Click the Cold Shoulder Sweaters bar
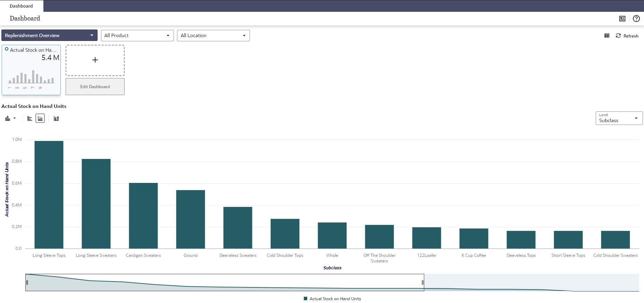Image resolution: width=644 pixels, height=303 pixels. [616, 240]
